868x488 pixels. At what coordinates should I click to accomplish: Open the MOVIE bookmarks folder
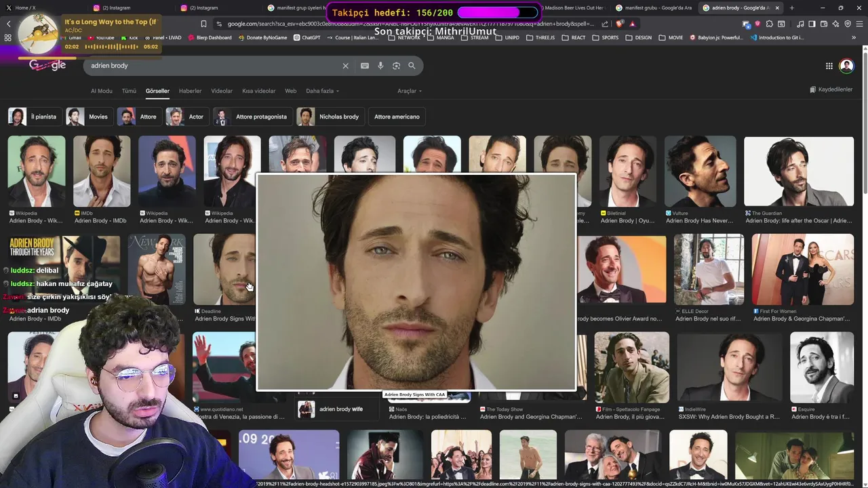[671, 38]
